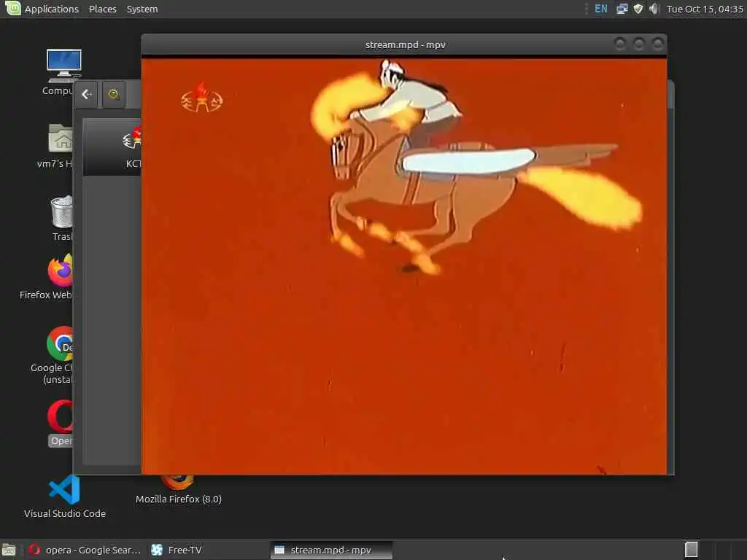The width and height of the screenshot is (747, 560).
Task: Open the Places menu
Action: 102,9
